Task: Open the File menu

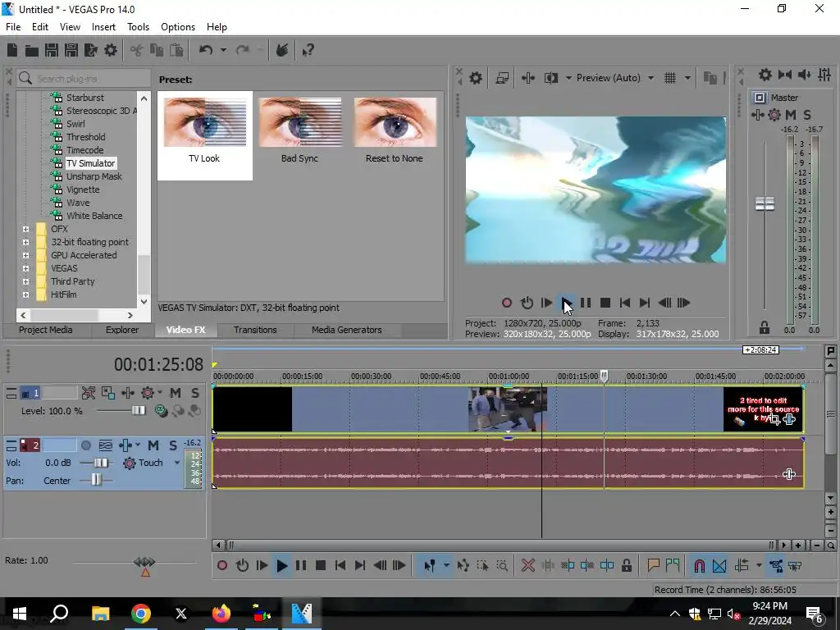Action: 13,27
